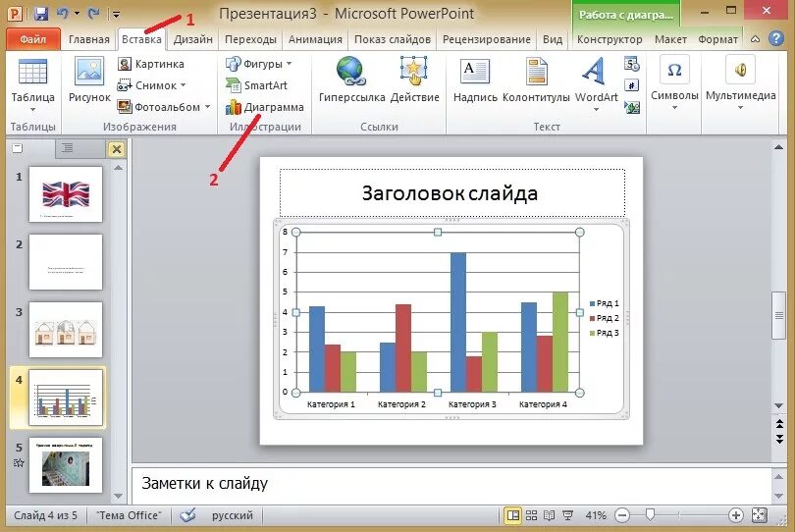This screenshot has width=795, height=532.
Task: Open the Конструктор chart tools tab
Action: click(x=609, y=39)
